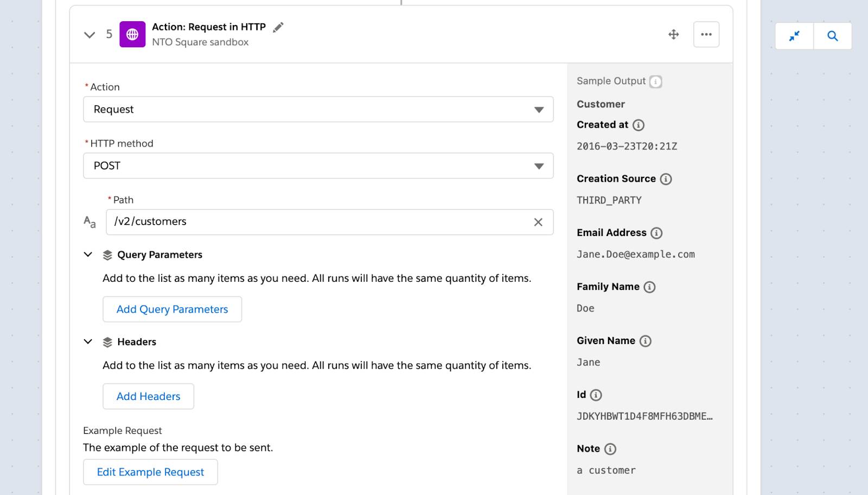Select the Jane.Doe@example.com sample value
This screenshot has width=868, height=495.
[x=636, y=255]
